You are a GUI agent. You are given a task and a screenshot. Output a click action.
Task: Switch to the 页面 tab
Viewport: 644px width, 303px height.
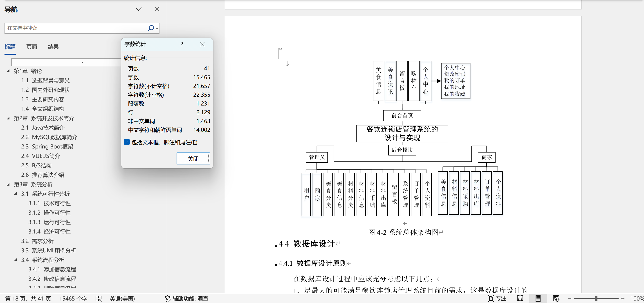(x=31, y=47)
